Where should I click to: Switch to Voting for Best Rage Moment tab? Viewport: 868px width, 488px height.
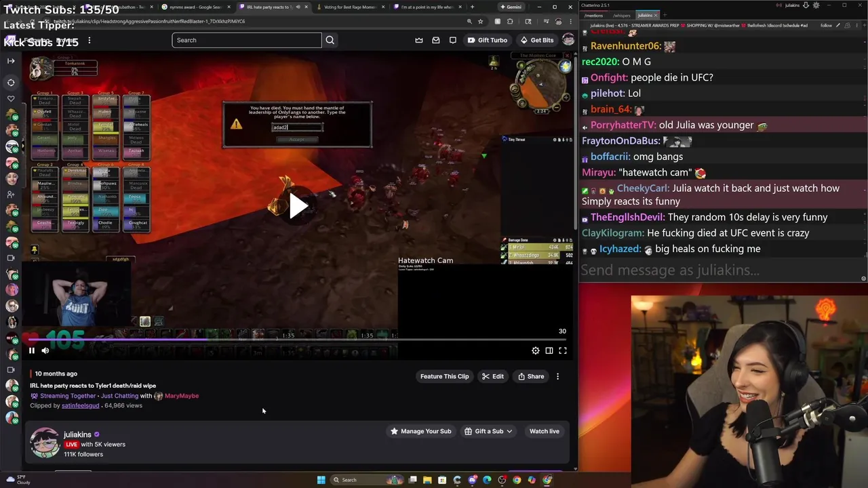(350, 7)
